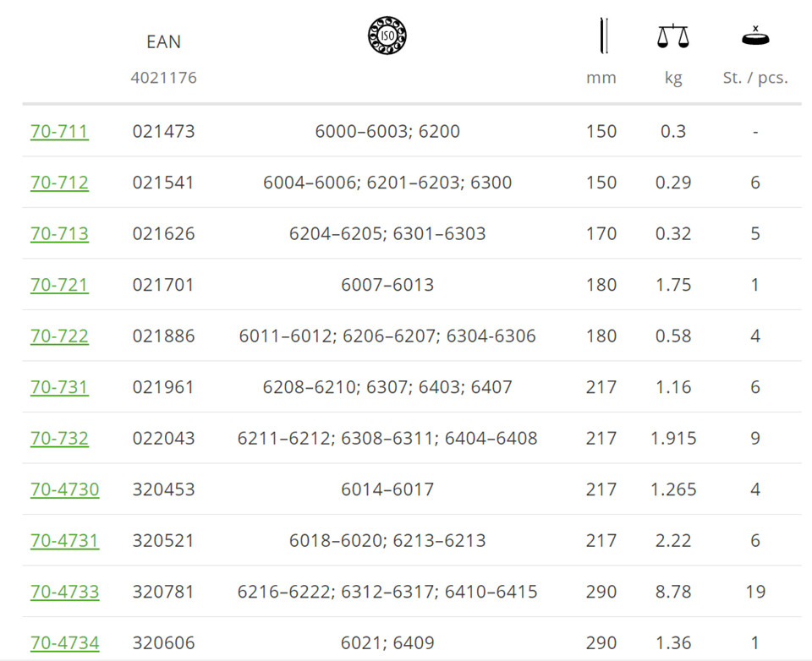
Task: Click the St. / pcs. column label
Action: pos(755,78)
